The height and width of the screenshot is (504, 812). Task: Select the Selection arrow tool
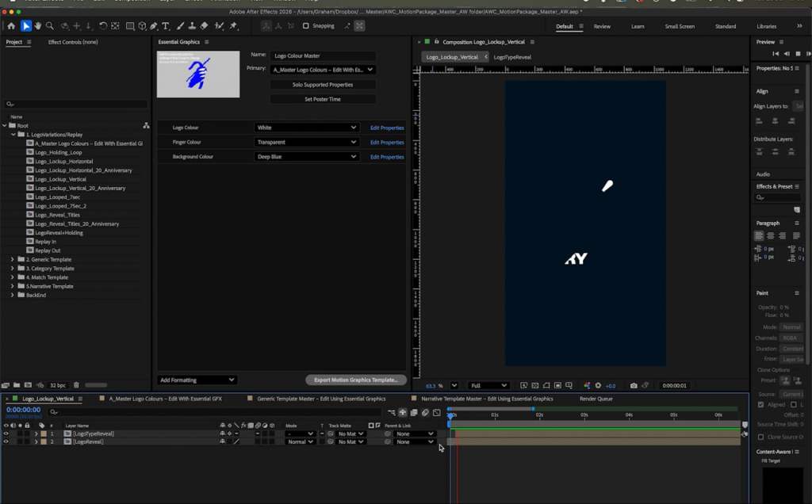(x=26, y=26)
